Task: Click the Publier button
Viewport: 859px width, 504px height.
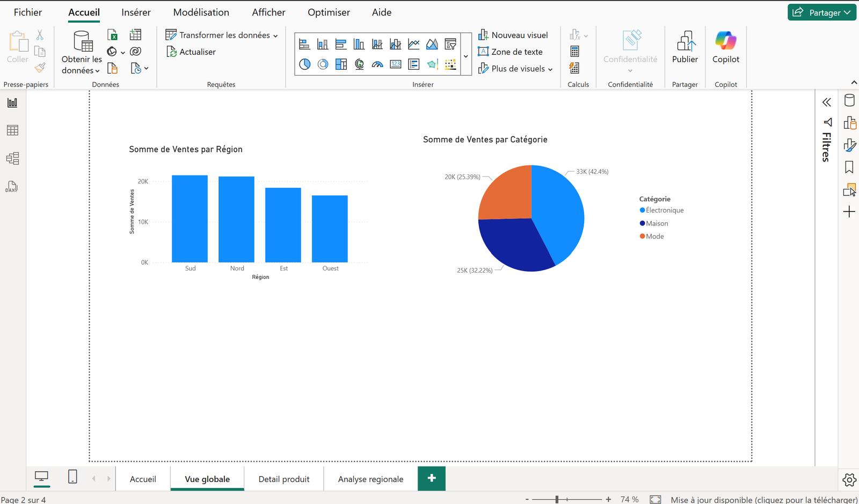Action: [685, 47]
